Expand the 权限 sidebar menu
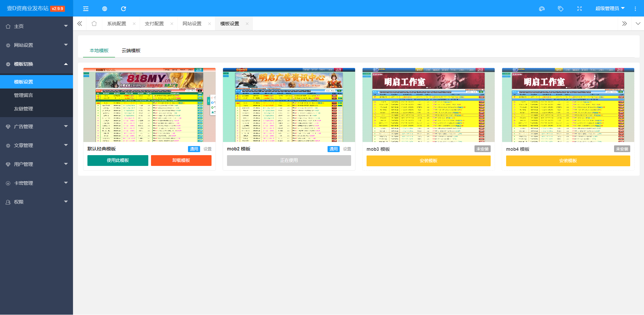 point(36,202)
